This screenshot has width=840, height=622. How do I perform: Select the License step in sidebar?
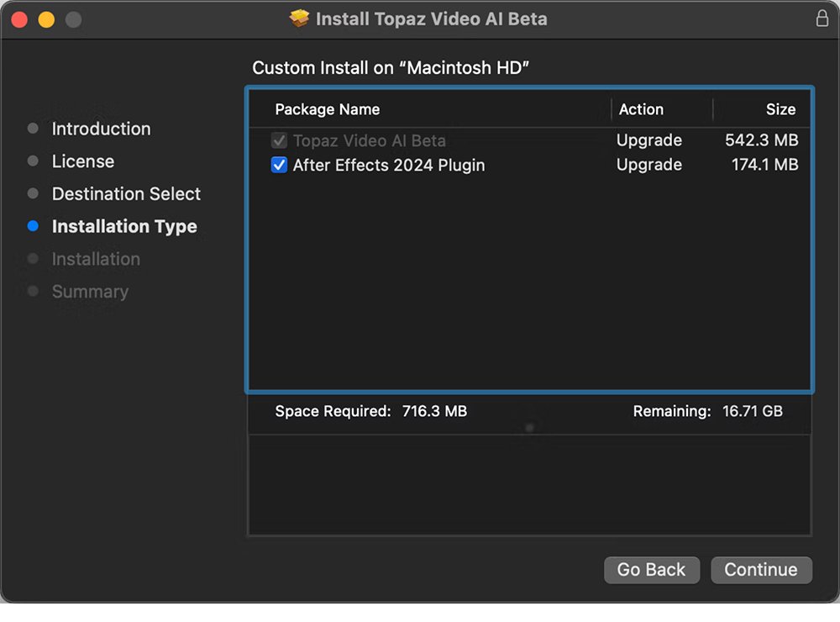pyautogui.click(x=83, y=161)
